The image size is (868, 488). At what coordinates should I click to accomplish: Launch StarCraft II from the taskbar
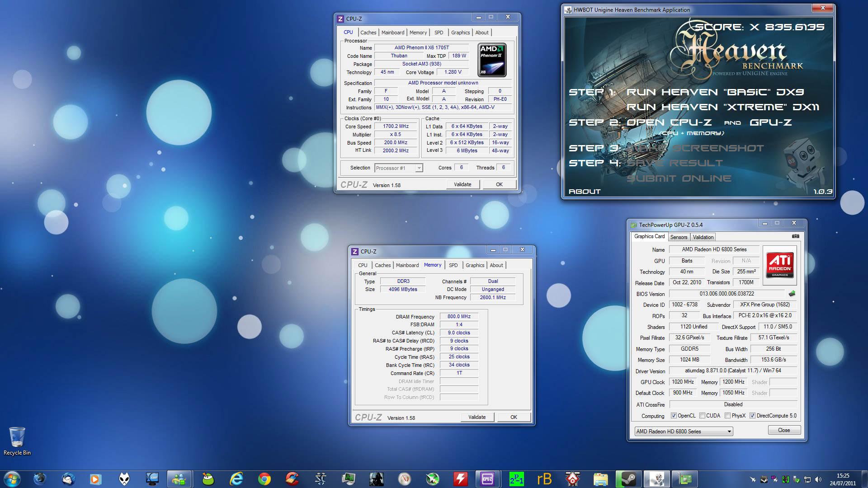point(321,479)
